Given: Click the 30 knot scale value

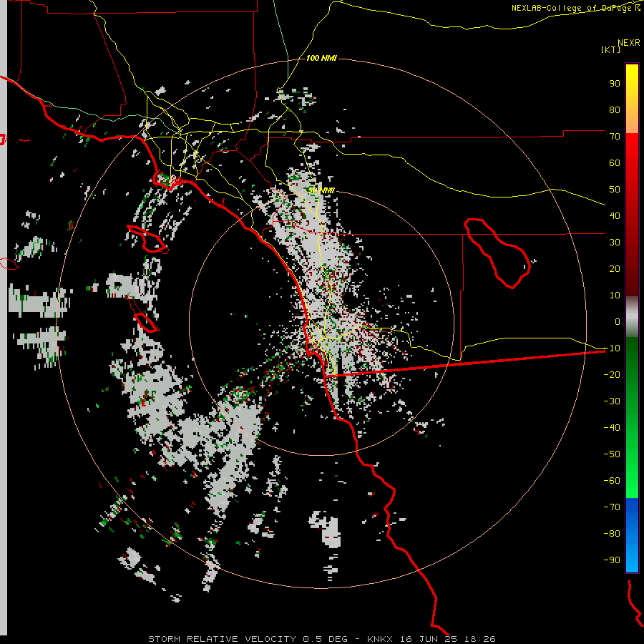Looking at the screenshot, I should [615, 243].
